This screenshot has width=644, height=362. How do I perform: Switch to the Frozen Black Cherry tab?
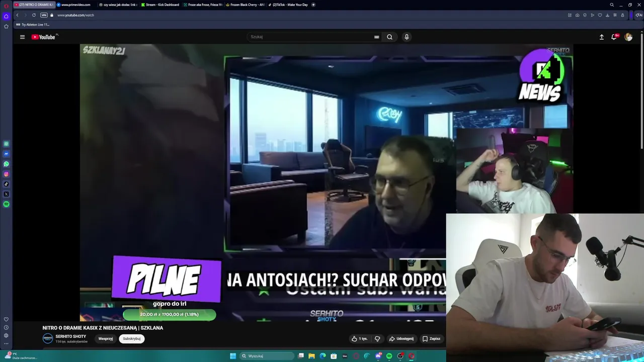(x=245, y=5)
